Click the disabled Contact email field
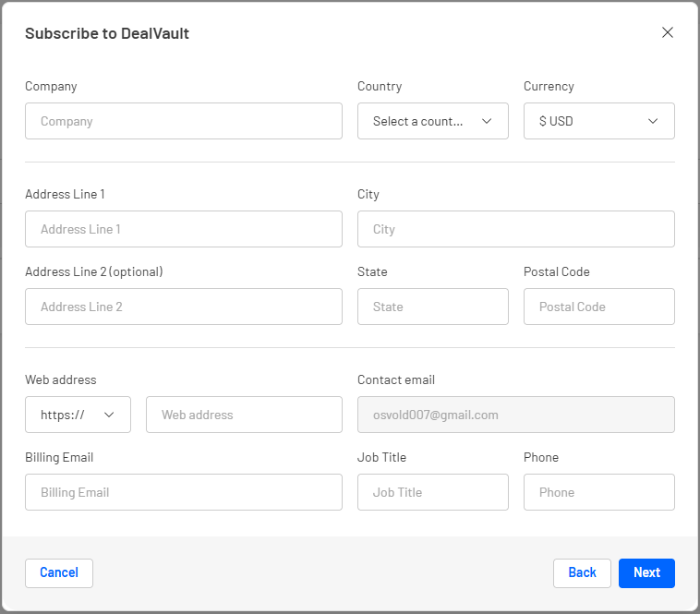Viewport: 700px width, 614px height. pos(516,415)
